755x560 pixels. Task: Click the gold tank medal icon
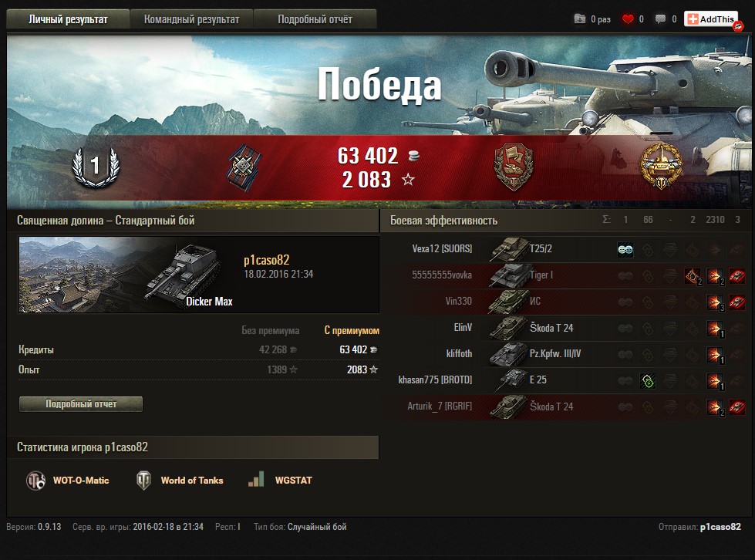[x=661, y=166]
